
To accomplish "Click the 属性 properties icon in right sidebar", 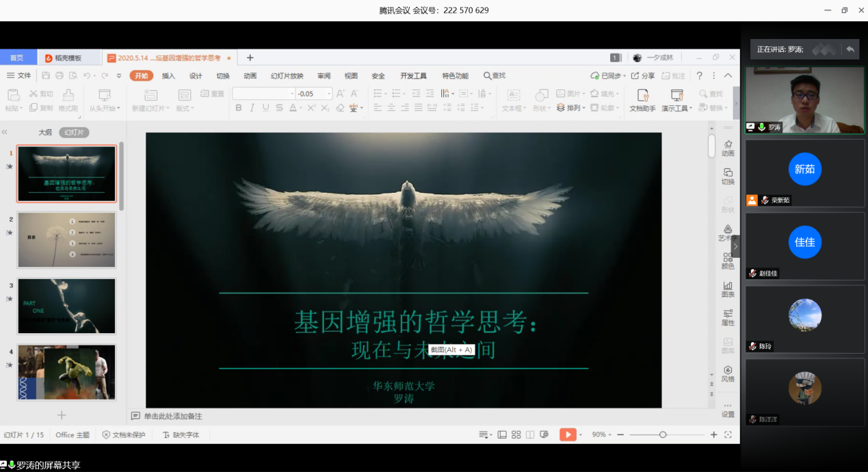I will (728, 317).
